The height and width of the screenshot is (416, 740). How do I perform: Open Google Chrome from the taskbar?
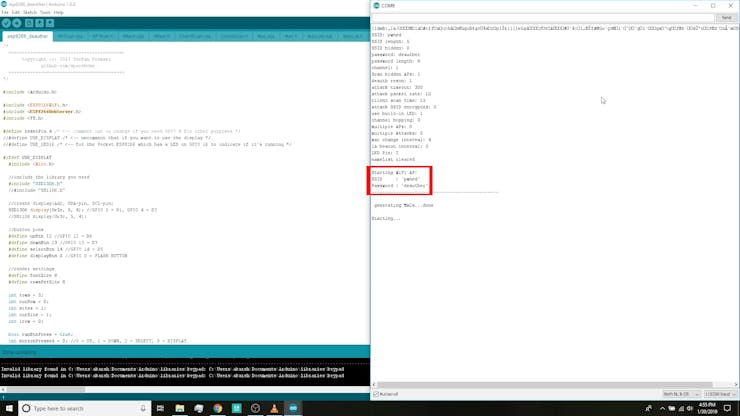(x=218, y=408)
